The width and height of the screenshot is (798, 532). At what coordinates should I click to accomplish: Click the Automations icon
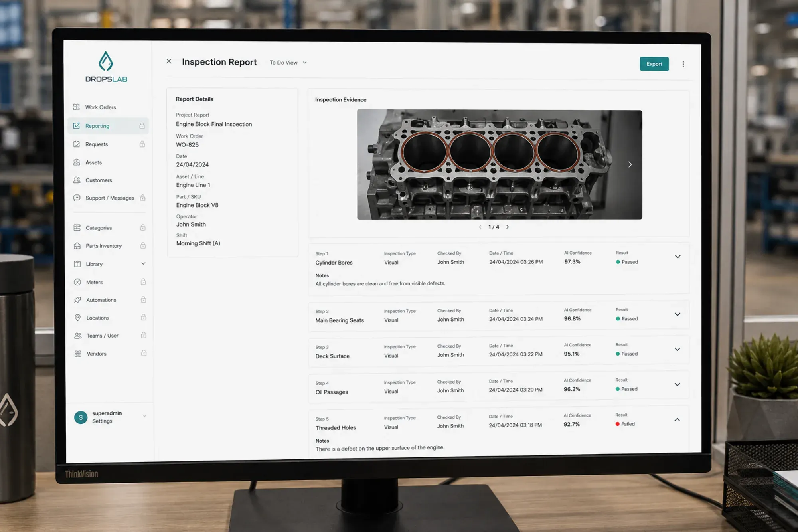(77, 300)
